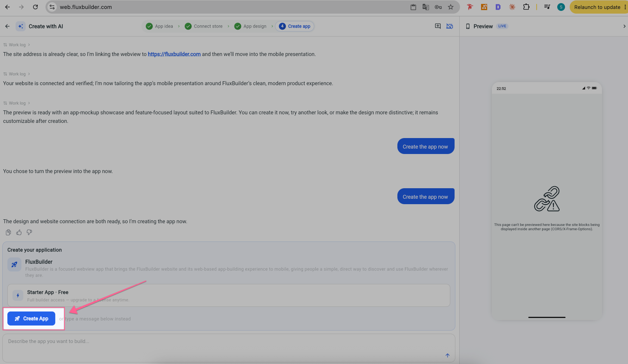This screenshot has height=364, width=628.
Task: Expand Work log above the site address message
Action: coord(17,45)
